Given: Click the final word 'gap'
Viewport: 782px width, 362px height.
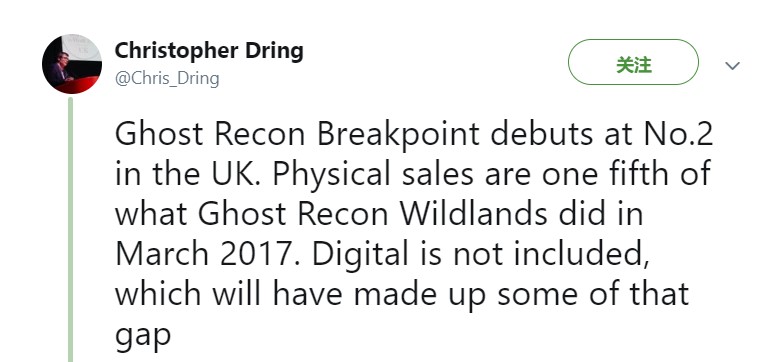Looking at the screenshot, I should coord(143,336).
